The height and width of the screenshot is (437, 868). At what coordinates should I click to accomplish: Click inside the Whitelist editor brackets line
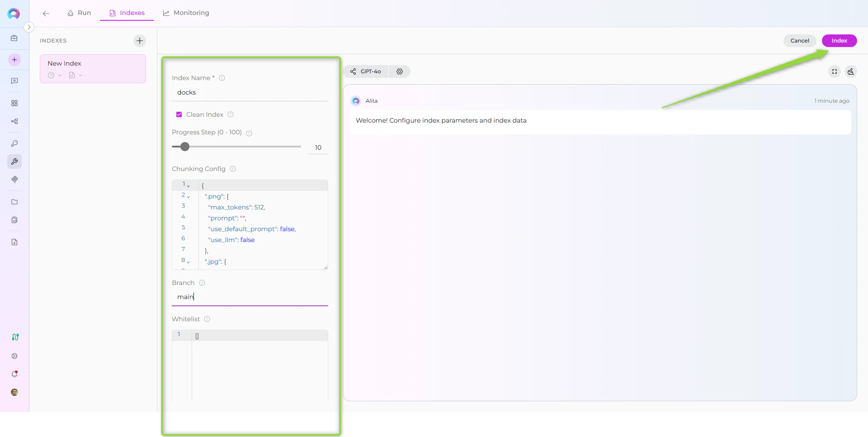click(x=260, y=336)
